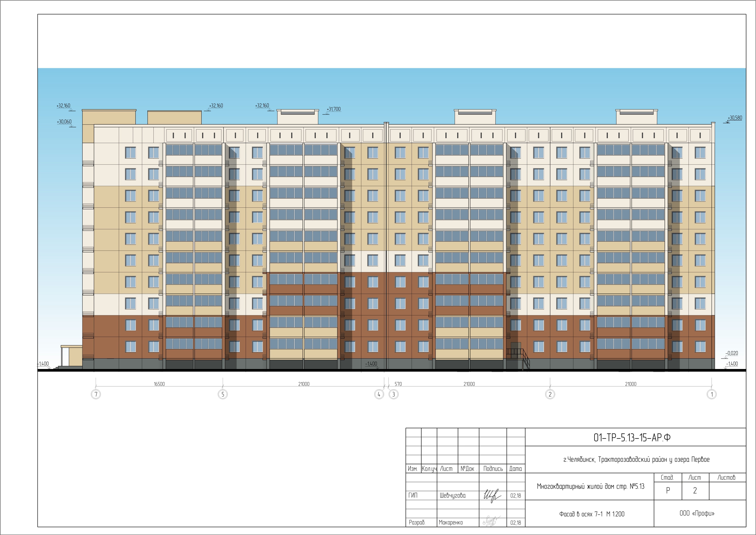The width and height of the screenshot is (756, 535).
Task: Select the axis marker circle "3"
Action: tap(393, 394)
